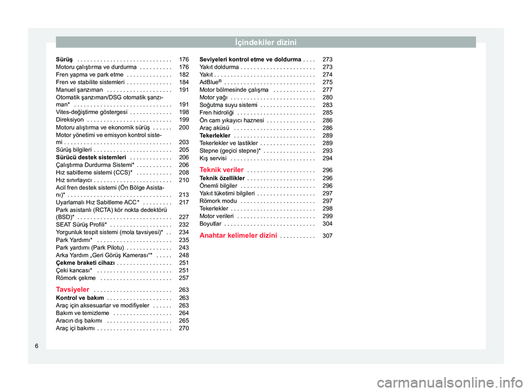
Task: Open 'Yakıt tüketimi bilgileri' entry
Action: click(x=266, y=193)
